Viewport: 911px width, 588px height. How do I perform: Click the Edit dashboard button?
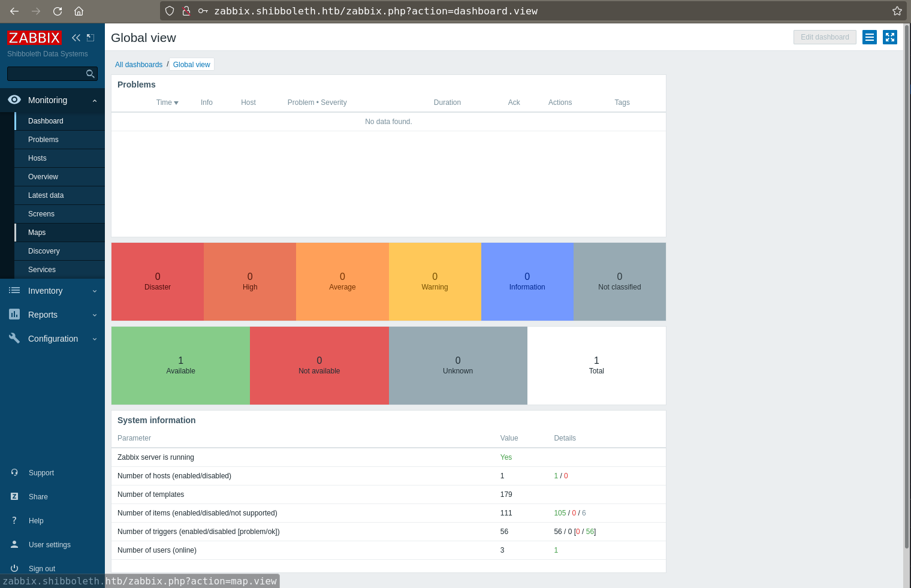coord(824,37)
